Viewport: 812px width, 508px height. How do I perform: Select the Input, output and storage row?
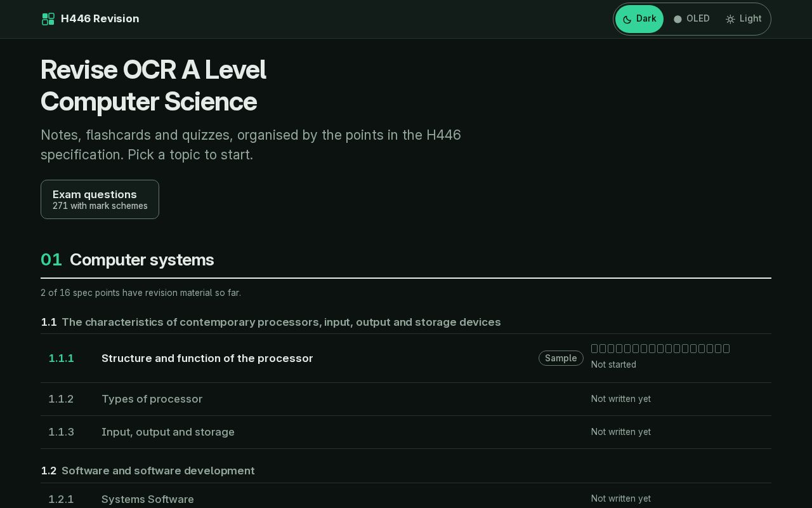point(406,432)
